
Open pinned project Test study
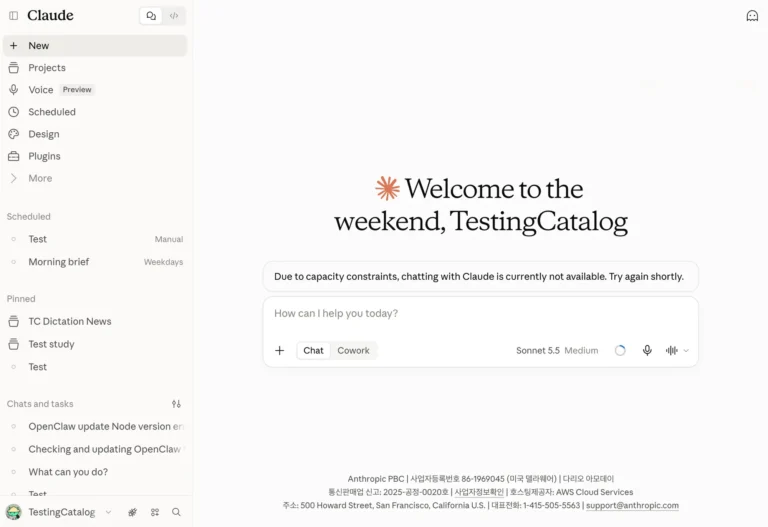tap(95, 344)
